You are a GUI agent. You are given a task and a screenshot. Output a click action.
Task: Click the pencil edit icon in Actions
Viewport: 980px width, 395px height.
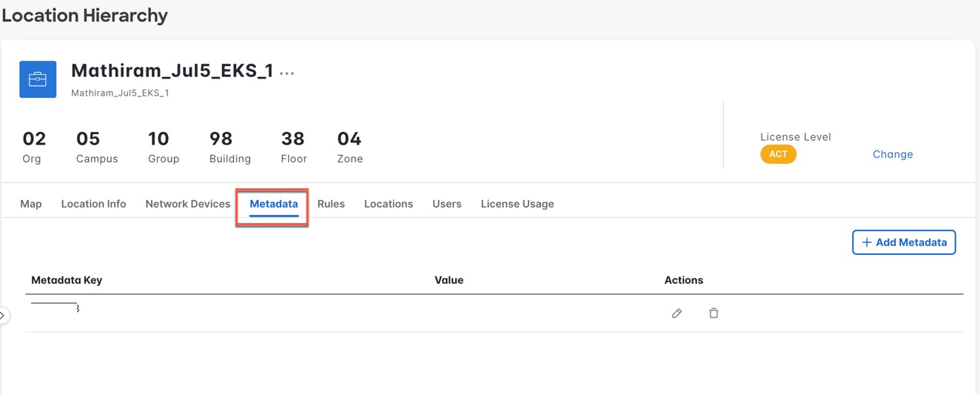point(677,313)
